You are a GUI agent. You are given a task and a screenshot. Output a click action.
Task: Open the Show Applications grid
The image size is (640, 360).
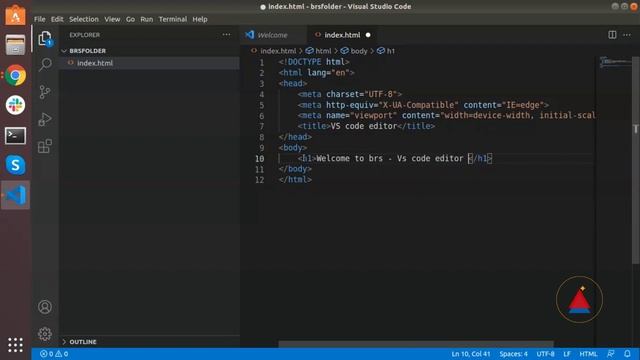(x=16, y=345)
